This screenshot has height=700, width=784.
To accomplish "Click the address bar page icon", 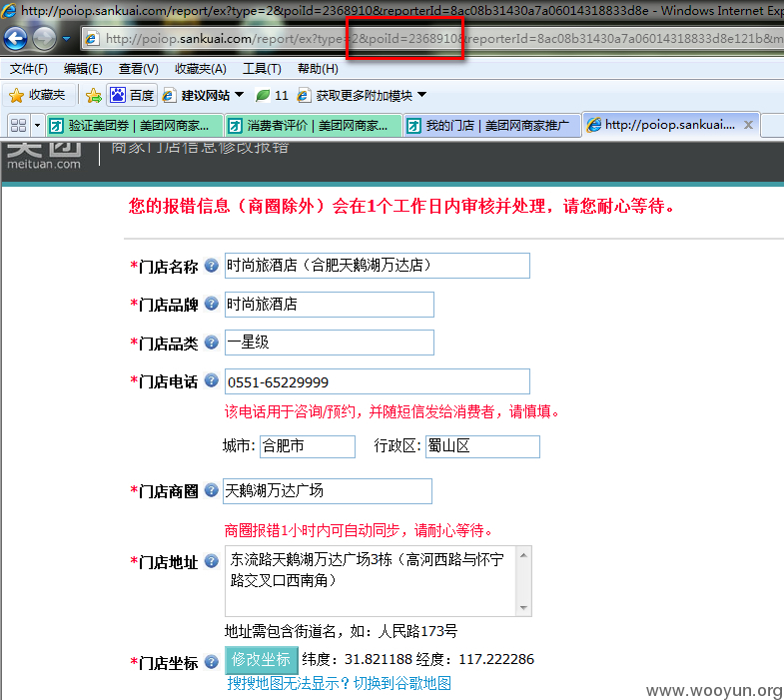I will (x=92, y=39).
